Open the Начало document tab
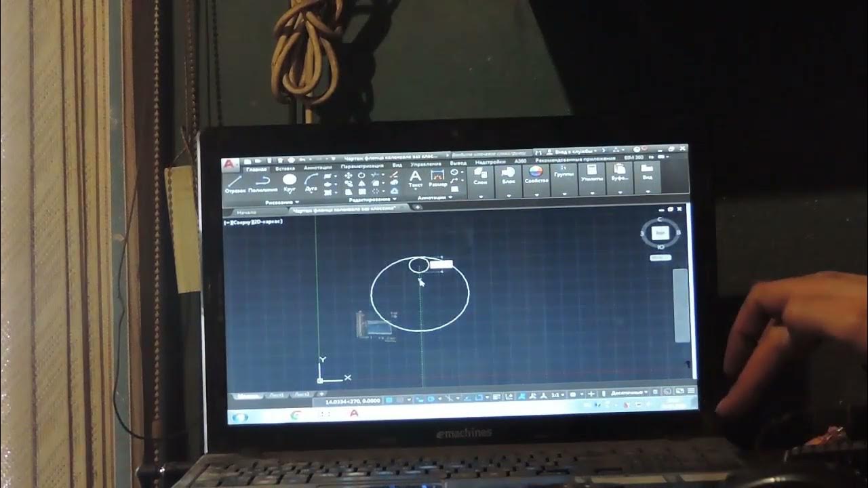Viewport: 868px width, 488px height. [x=246, y=212]
